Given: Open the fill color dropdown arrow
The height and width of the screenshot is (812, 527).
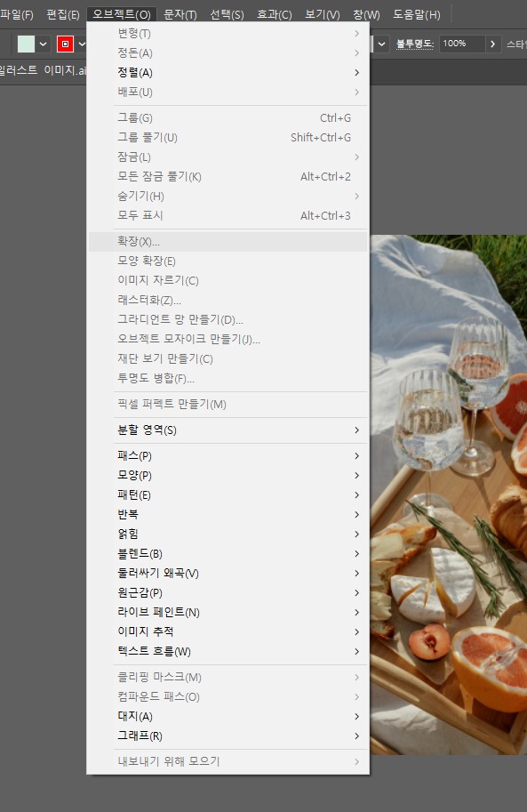Looking at the screenshot, I should point(43,44).
